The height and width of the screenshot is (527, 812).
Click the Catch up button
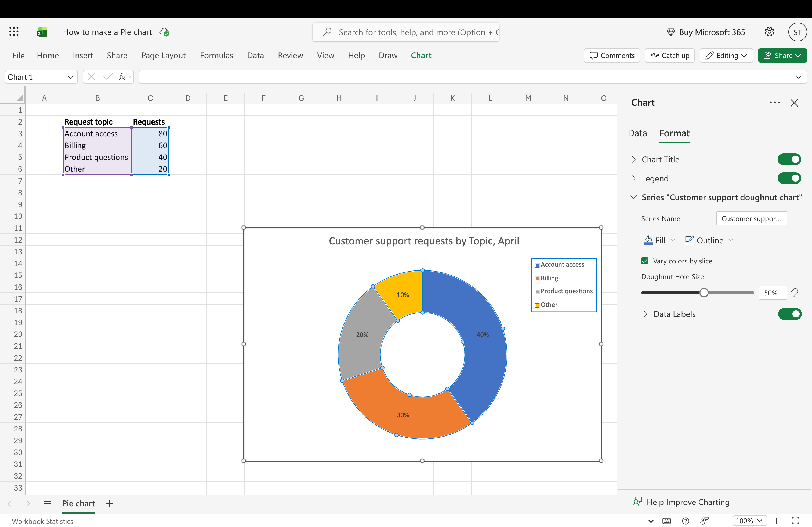(x=669, y=56)
